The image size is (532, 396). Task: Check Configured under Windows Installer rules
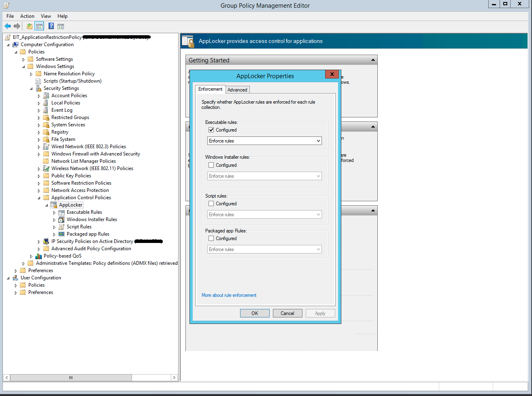pyautogui.click(x=211, y=165)
